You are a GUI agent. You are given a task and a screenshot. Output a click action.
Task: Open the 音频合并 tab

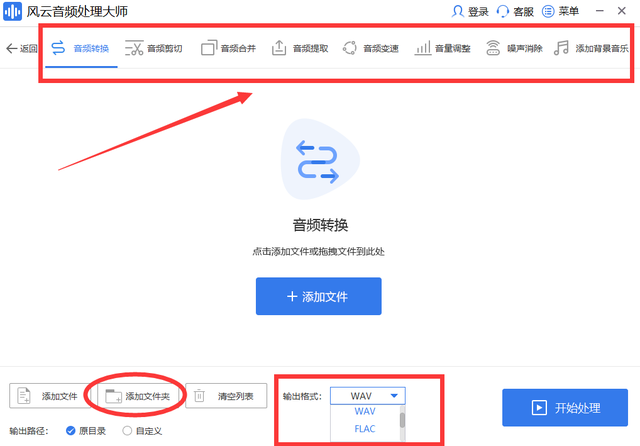(x=238, y=49)
